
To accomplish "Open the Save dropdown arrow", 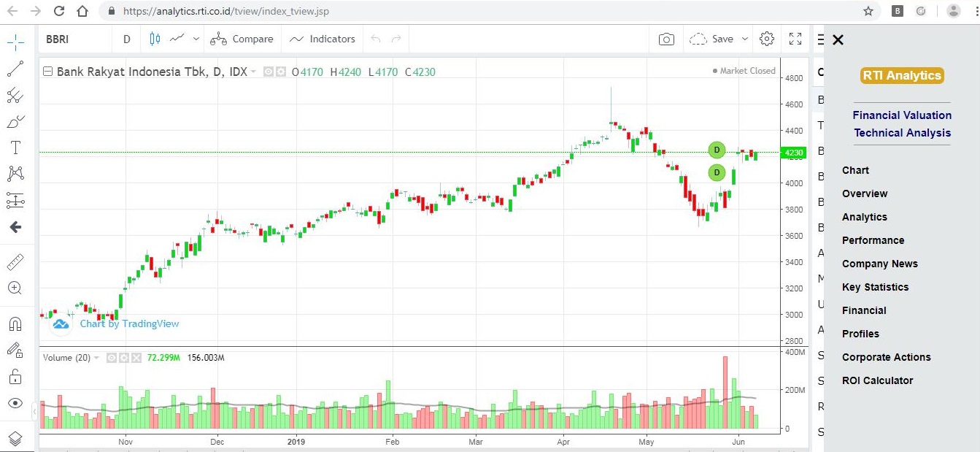I will click(x=745, y=39).
